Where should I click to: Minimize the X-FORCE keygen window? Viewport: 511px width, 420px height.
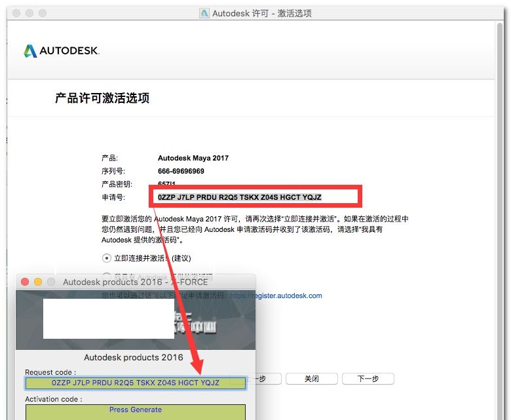point(38,282)
